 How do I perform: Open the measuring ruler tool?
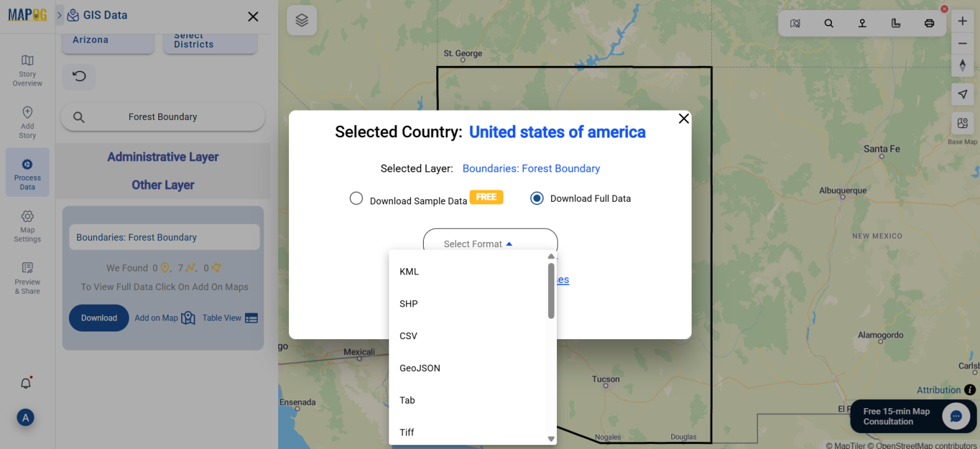click(x=896, y=23)
